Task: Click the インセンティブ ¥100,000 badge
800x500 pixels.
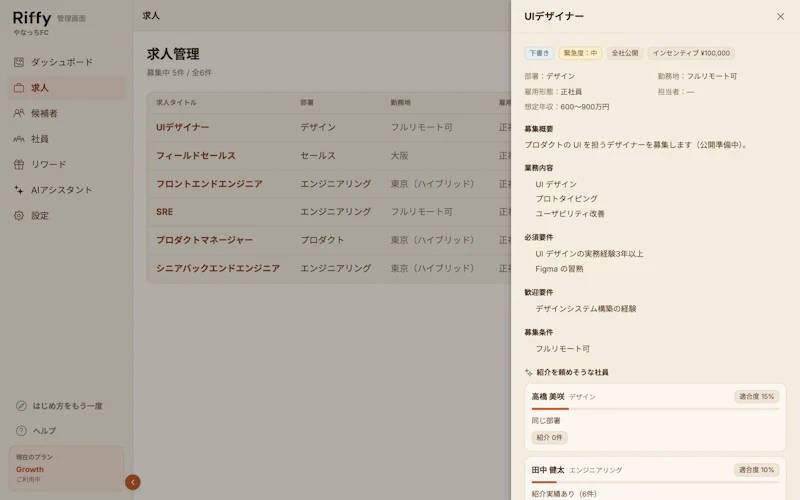Action: pos(691,53)
